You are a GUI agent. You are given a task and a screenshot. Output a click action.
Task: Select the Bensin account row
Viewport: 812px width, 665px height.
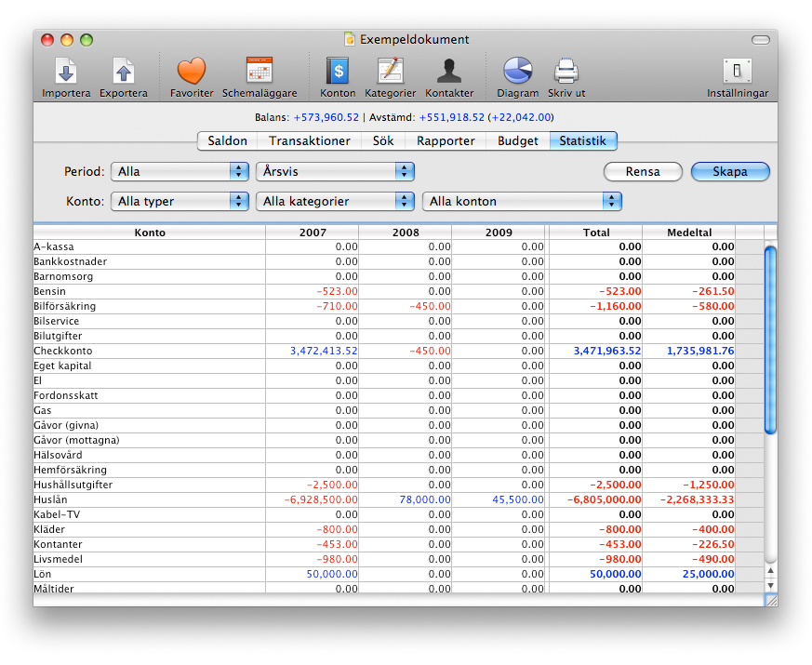(398, 291)
